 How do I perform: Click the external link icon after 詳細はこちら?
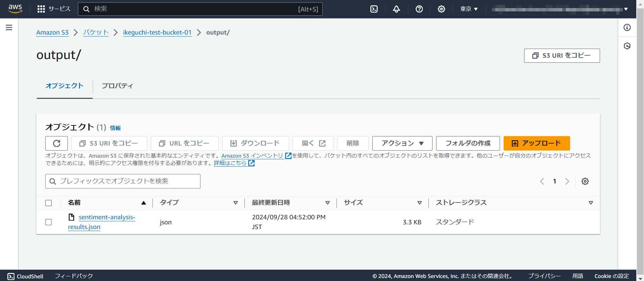[x=251, y=163]
